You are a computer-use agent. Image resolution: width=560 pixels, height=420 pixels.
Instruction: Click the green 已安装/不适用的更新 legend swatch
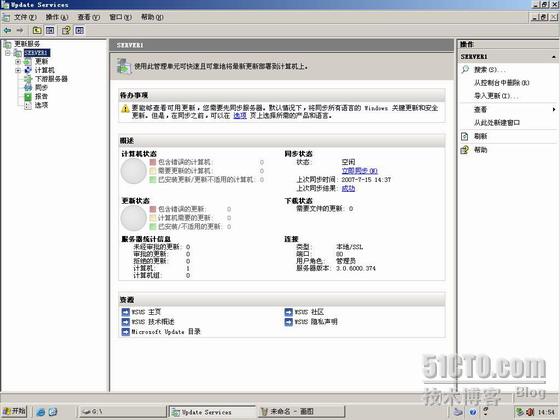click(x=153, y=226)
